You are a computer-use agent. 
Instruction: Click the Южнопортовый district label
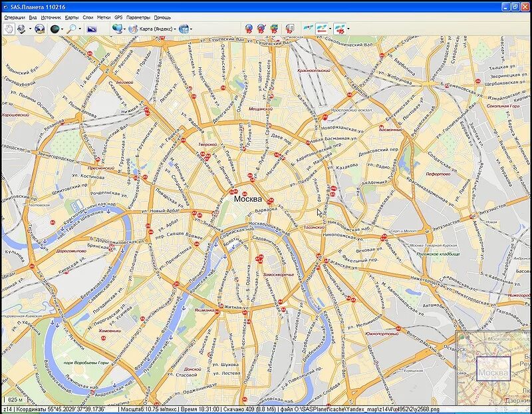(382, 333)
